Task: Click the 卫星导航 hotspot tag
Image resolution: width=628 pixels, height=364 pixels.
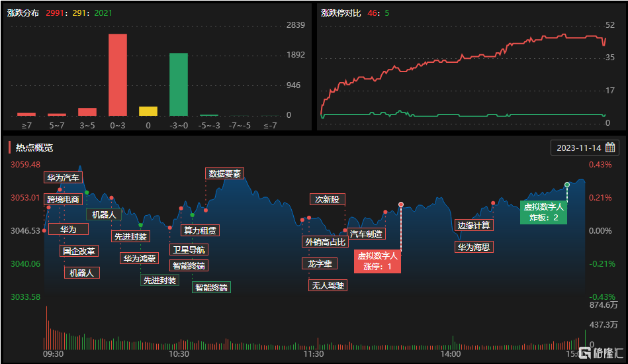Action: pyautogui.click(x=189, y=250)
